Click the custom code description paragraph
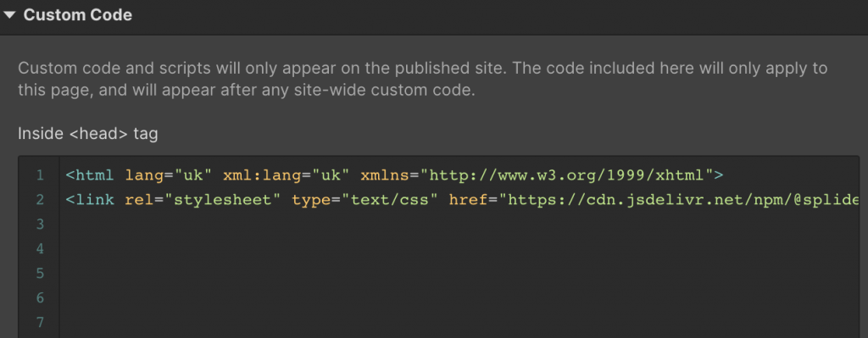This screenshot has width=868, height=338. [x=423, y=79]
